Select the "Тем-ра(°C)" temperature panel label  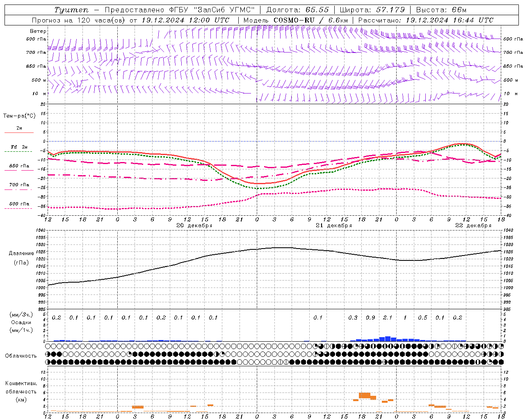[19, 116]
